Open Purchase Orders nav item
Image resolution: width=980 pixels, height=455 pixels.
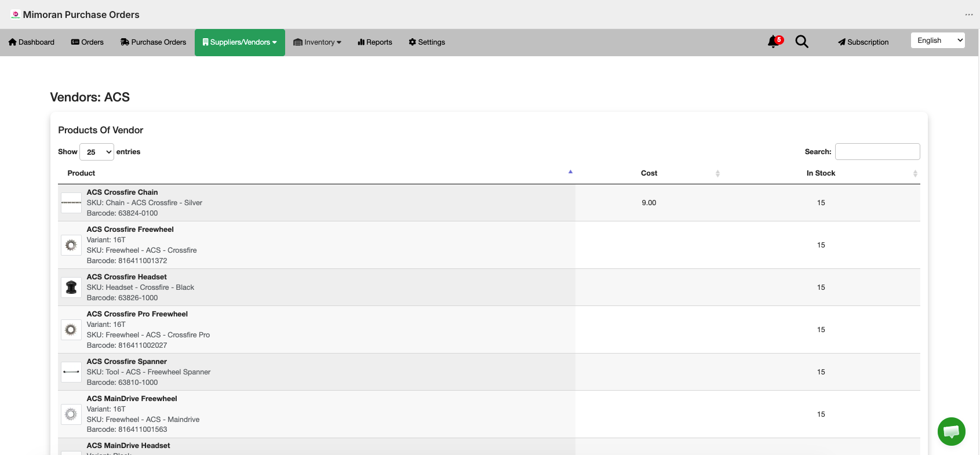coord(153,42)
